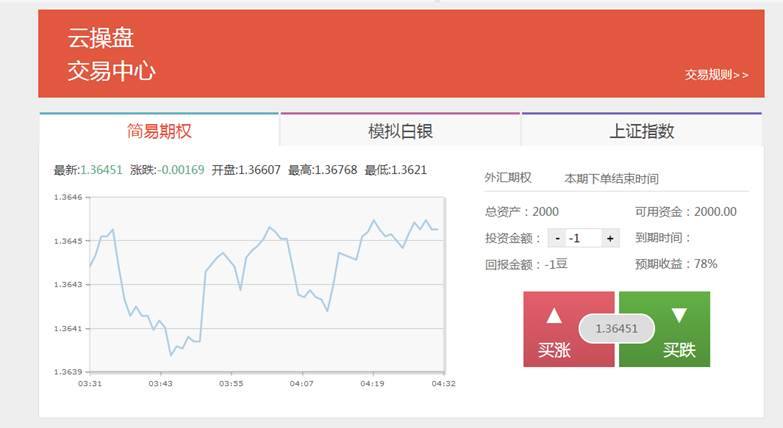Screen dimensions: 783x428
Task: Click the 预期收益 78% text
Action: click(x=675, y=264)
